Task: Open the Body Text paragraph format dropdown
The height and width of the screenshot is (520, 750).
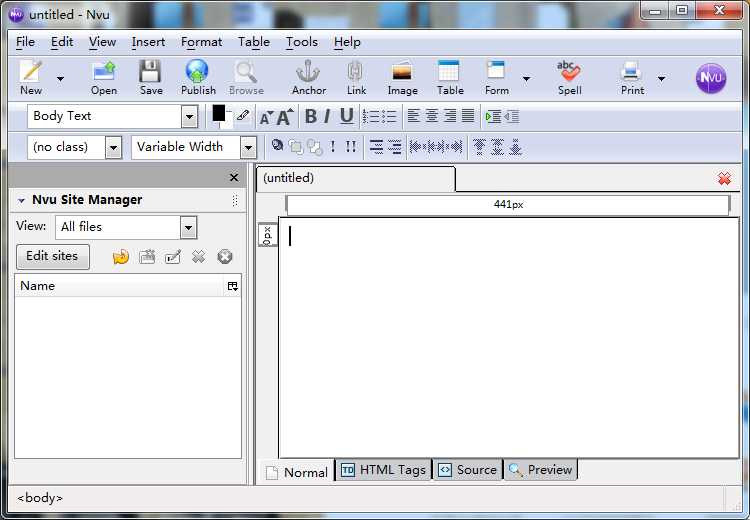Action: [189, 117]
